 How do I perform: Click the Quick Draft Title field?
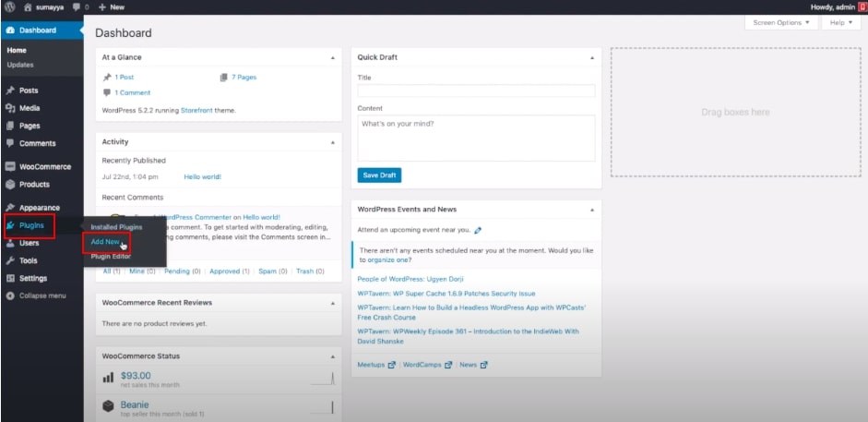476,90
